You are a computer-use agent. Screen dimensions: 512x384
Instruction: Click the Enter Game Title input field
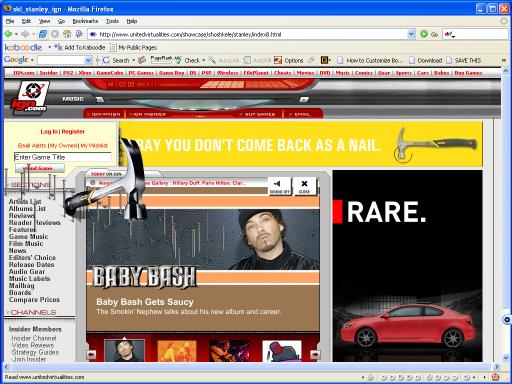click(63, 157)
